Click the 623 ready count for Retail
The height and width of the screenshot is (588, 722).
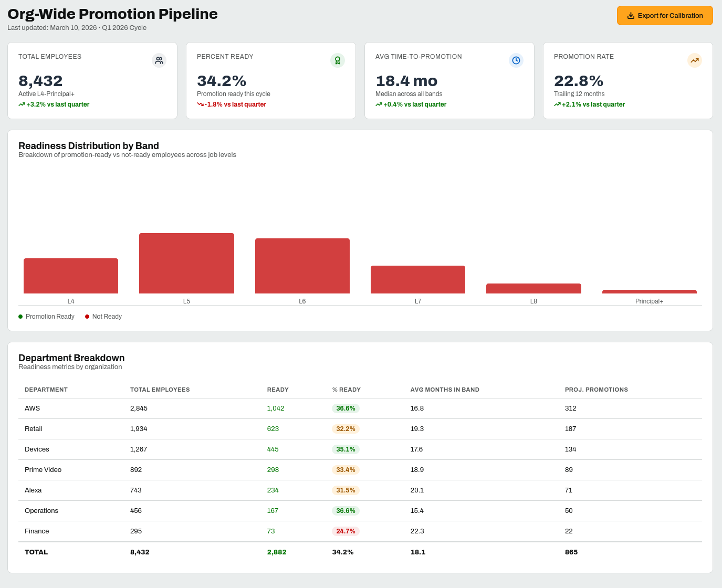click(273, 429)
